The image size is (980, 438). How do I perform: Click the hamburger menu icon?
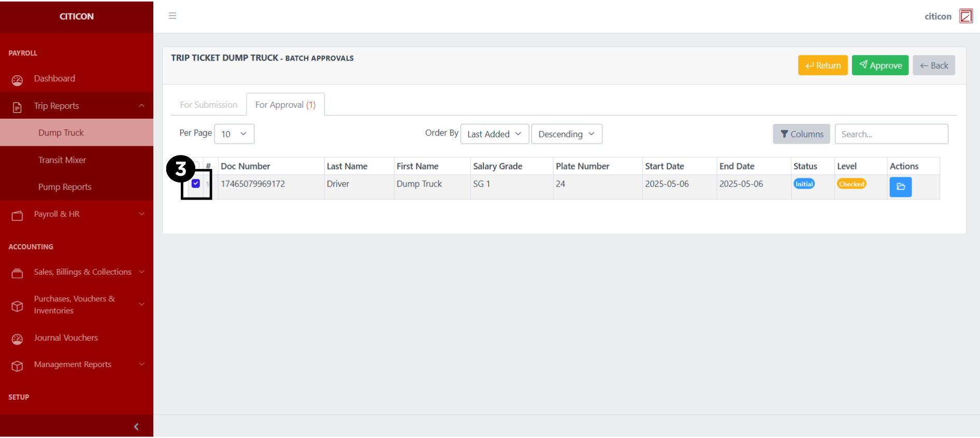[172, 16]
